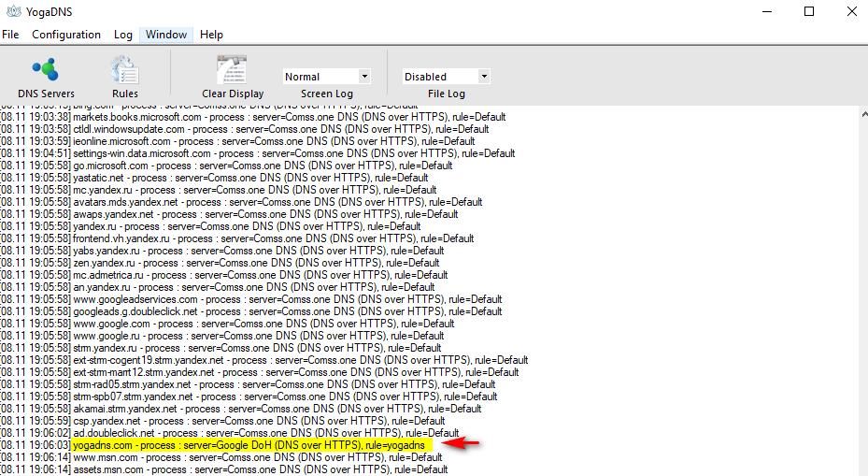The height and width of the screenshot is (476, 868).
Task: Click the Rules label
Action: pyautogui.click(x=125, y=94)
